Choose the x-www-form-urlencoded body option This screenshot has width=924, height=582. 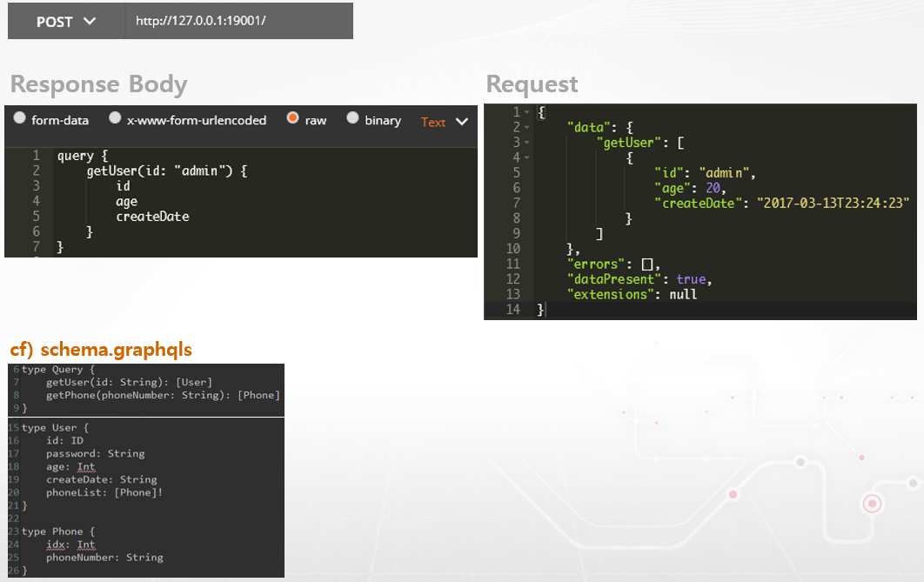115,119
